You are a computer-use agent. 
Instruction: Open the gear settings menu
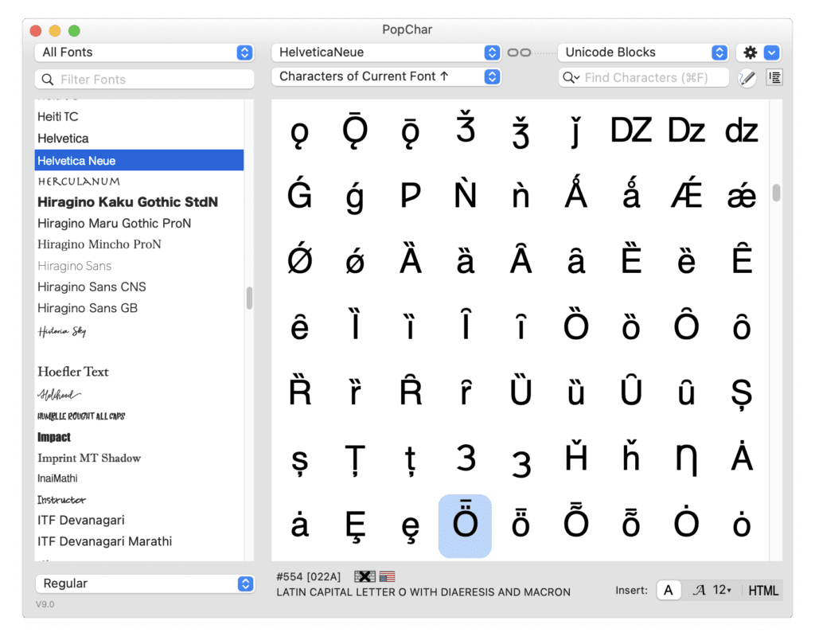coord(749,52)
